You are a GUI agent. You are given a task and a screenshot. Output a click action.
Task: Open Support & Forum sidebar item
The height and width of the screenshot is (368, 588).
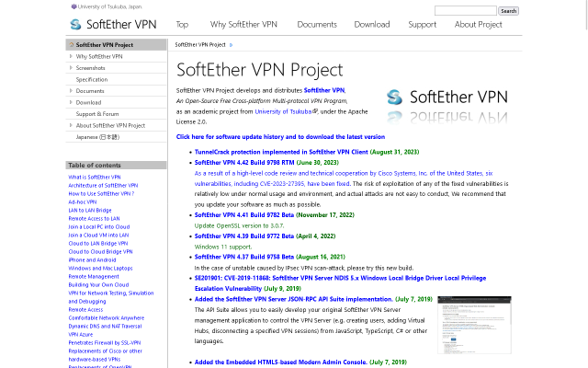(x=97, y=114)
